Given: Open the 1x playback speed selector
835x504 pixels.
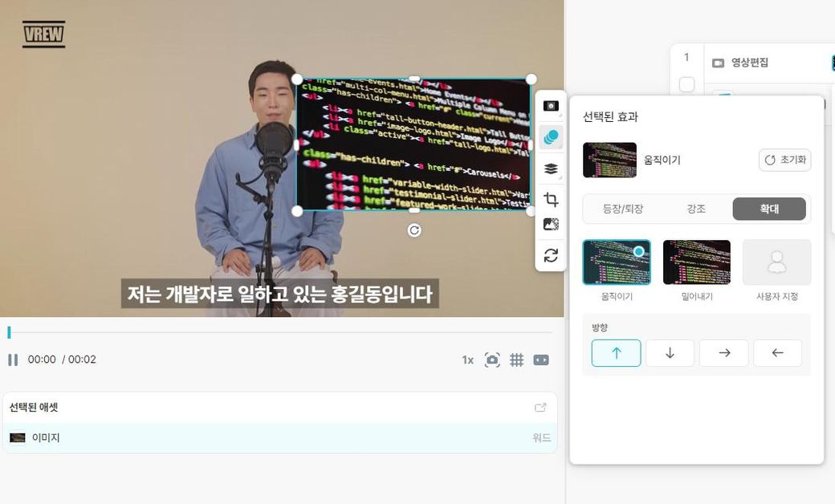Looking at the screenshot, I should click(x=467, y=360).
